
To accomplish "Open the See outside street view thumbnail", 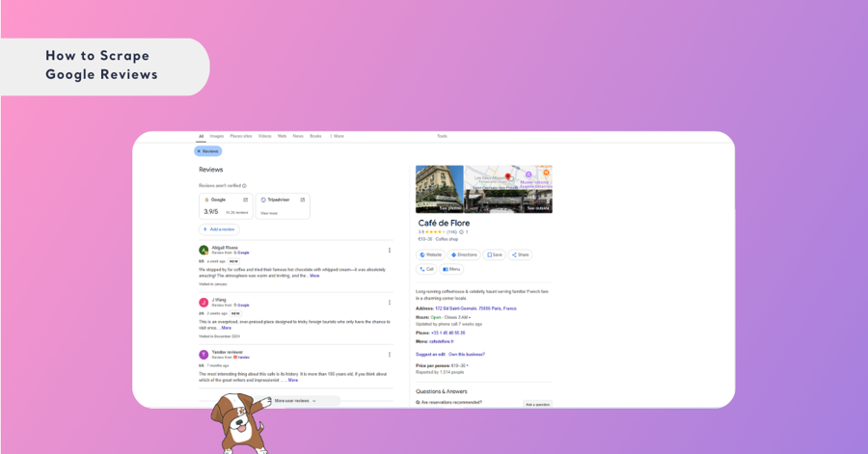I will tap(508, 201).
